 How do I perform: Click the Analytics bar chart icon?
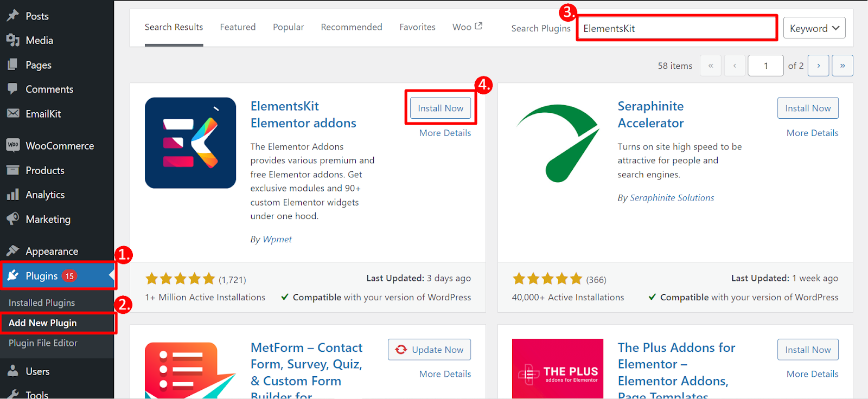pos(13,195)
